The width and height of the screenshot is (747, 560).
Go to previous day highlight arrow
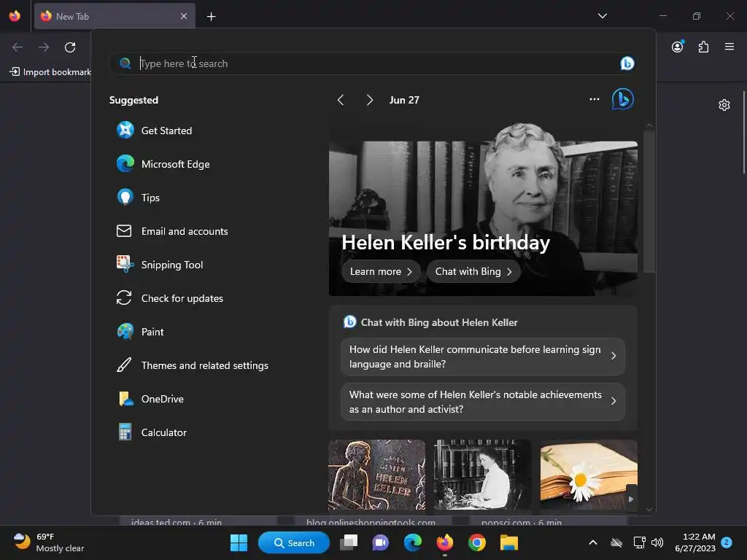(340, 100)
